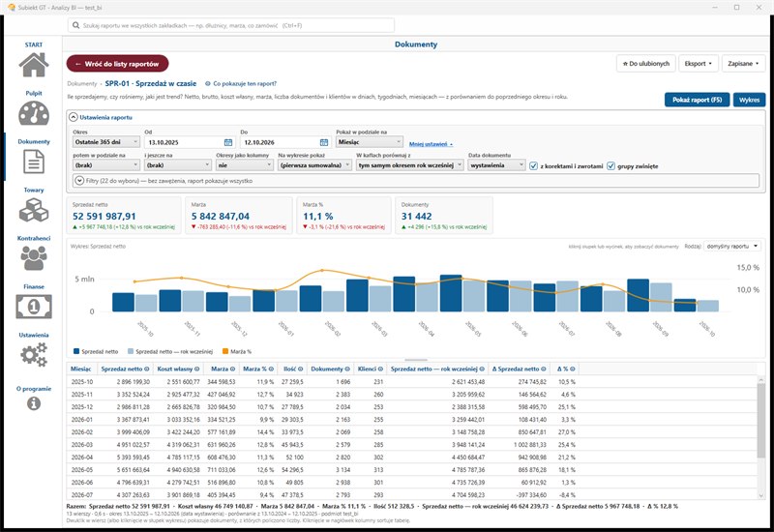Open the Finanse banknote icon
The height and width of the screenshot is (532, 774).
pyautogui.click(x=34, y=307)
